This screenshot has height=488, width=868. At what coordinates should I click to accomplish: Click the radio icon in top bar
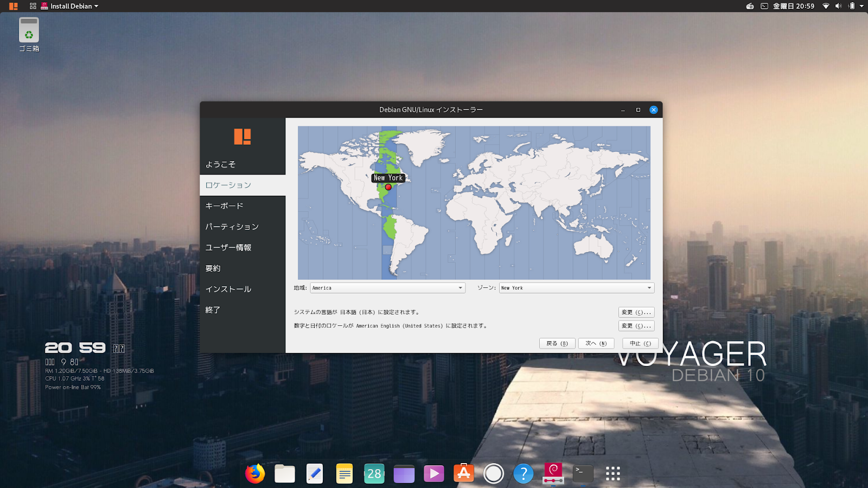[x=750, y=6]
